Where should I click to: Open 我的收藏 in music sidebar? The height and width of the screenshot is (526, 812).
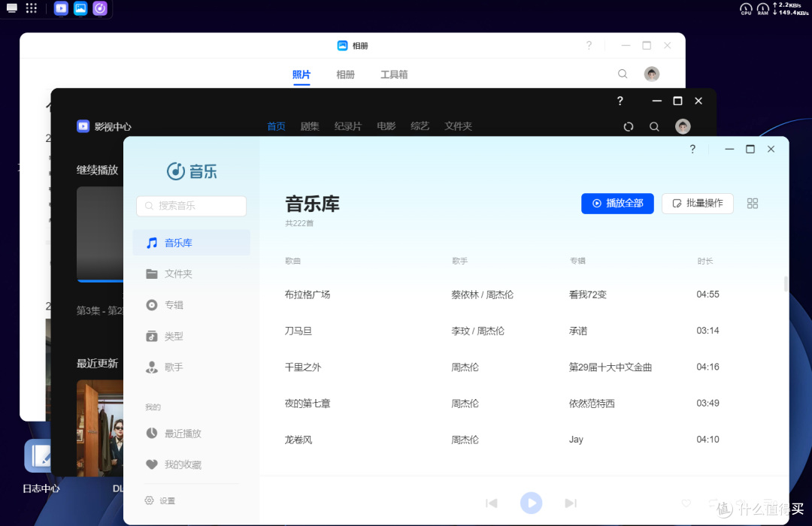[191, 464]
